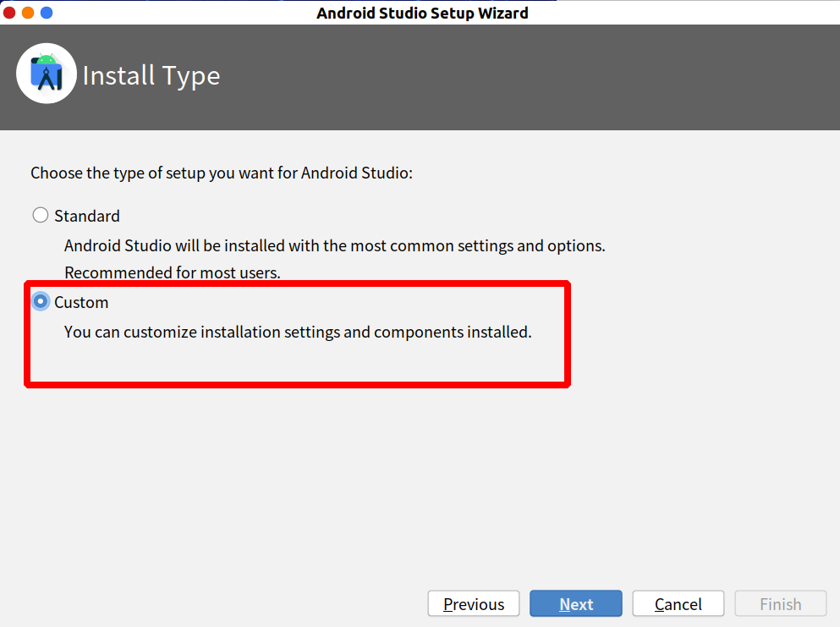Click the grey header banner area

pos(524,76)
